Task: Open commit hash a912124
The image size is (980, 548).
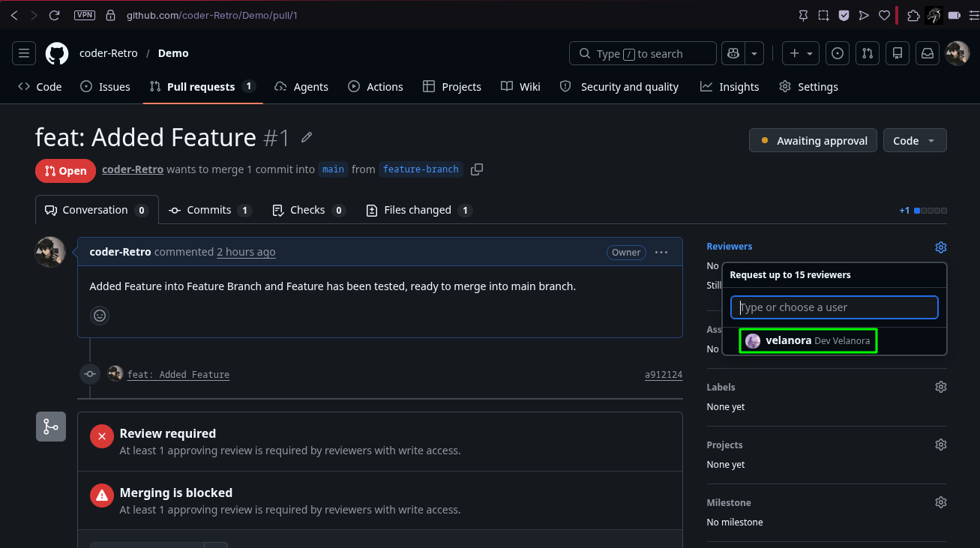Action: (x=664, y=374)
